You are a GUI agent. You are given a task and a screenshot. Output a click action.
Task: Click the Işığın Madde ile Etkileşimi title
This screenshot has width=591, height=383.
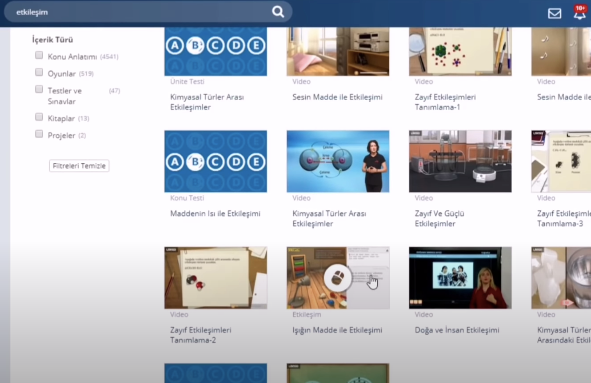pos(337,330)
